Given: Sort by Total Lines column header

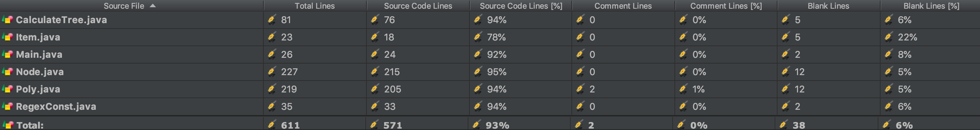Looking at the screenshot, I should 315,6.
